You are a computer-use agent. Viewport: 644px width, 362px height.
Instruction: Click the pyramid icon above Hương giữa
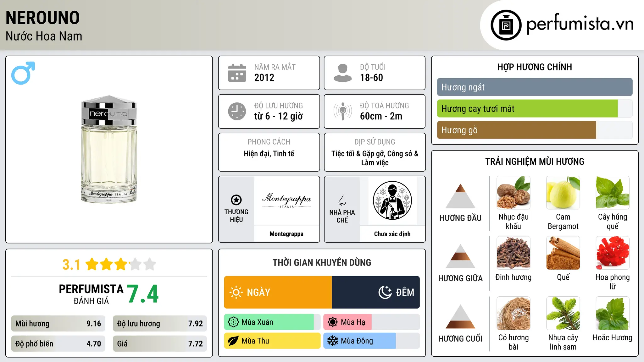click(460, 256)
